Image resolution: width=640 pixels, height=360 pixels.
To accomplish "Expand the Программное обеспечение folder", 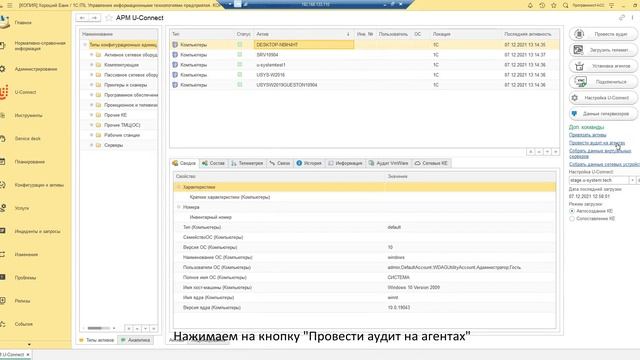I will tap(91, 95).
